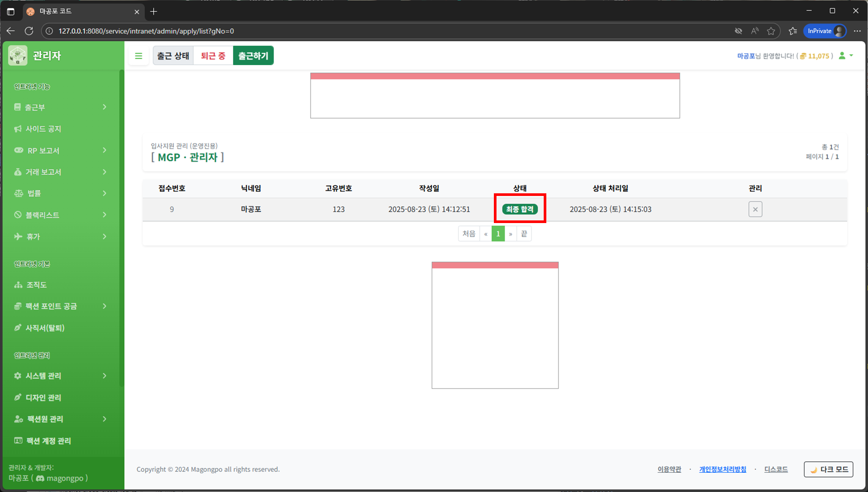Click the 출근하기 button
Viewport: 868px width, 492px height.
[x=253, y=56]
